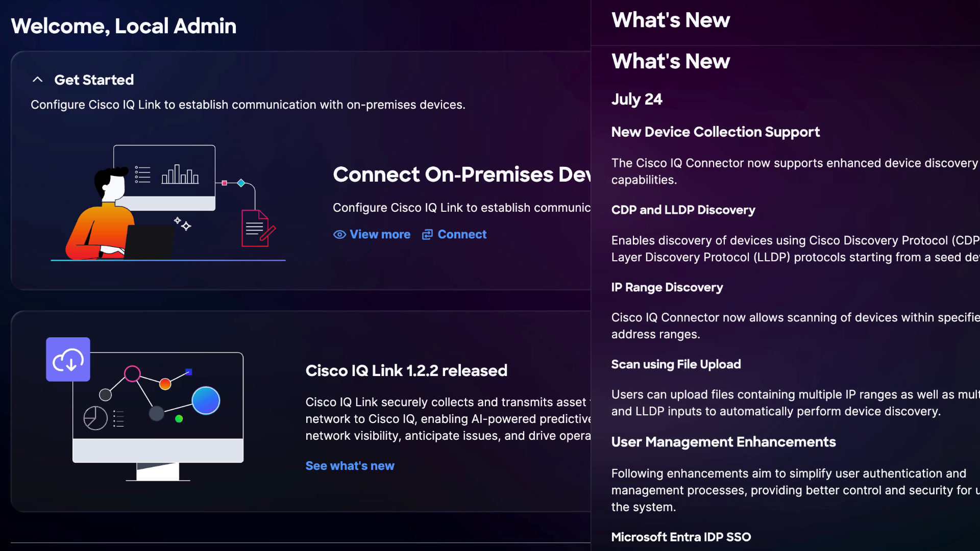Click the Microsoft Entra IDP SSO heading

tap(681, 537)
